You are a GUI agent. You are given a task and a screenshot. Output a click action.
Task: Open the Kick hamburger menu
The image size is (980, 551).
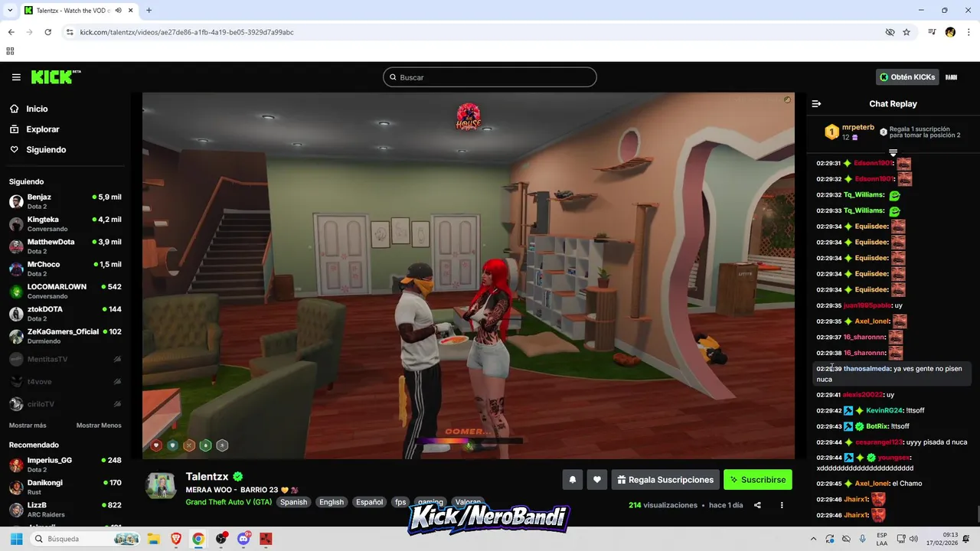click(16, 77)
